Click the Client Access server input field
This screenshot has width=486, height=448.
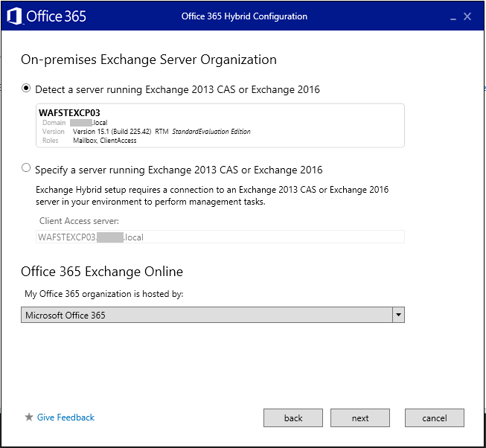[220, 237]
